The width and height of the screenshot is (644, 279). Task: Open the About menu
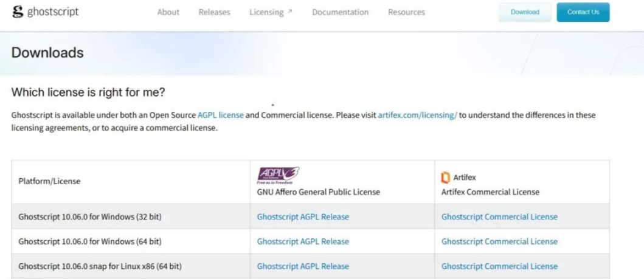pyautogui.click(x=168, y=12)
